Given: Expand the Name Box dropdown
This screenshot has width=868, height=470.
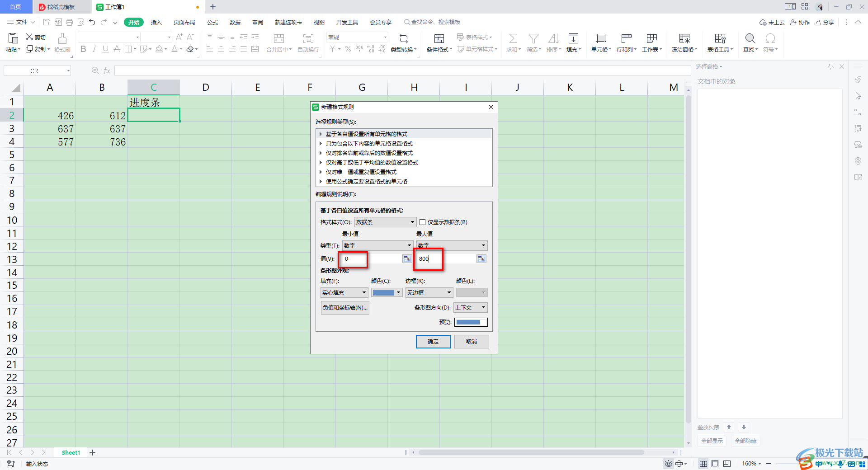Looking at the screenshot, I should 68,70.
